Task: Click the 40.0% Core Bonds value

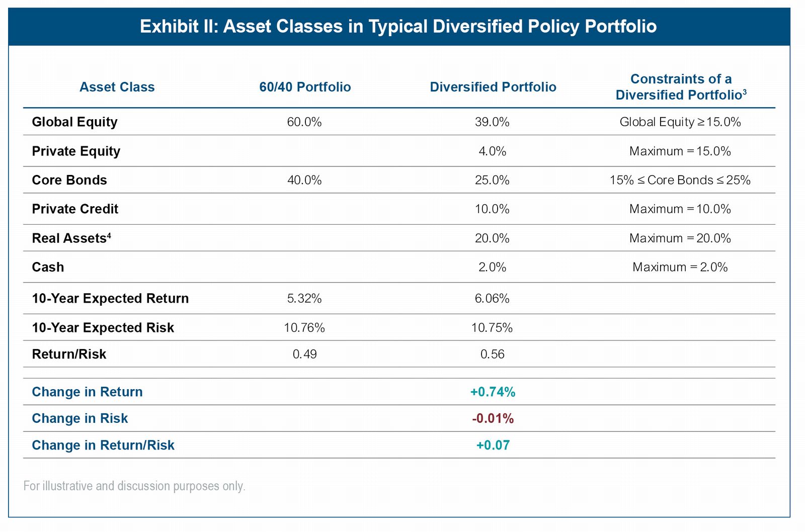Action: [x=304, y=180]
